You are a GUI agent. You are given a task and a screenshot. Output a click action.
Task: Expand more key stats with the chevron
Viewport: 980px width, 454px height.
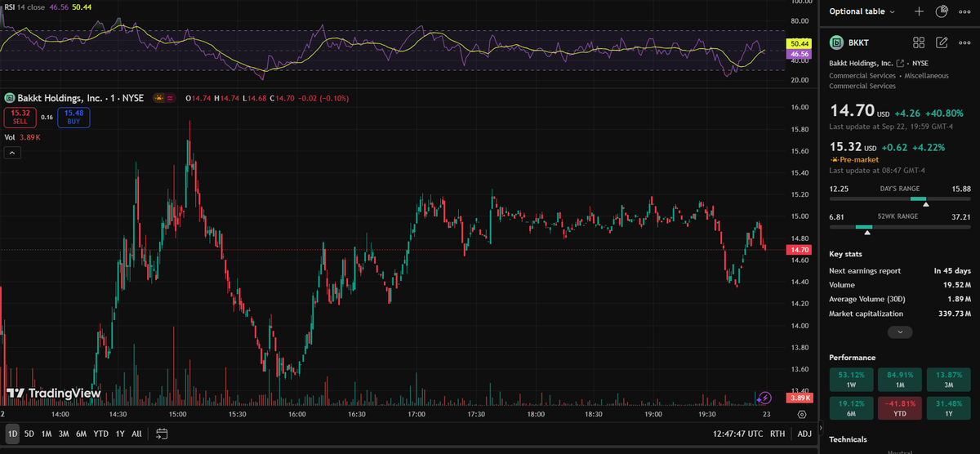point(899,332)
